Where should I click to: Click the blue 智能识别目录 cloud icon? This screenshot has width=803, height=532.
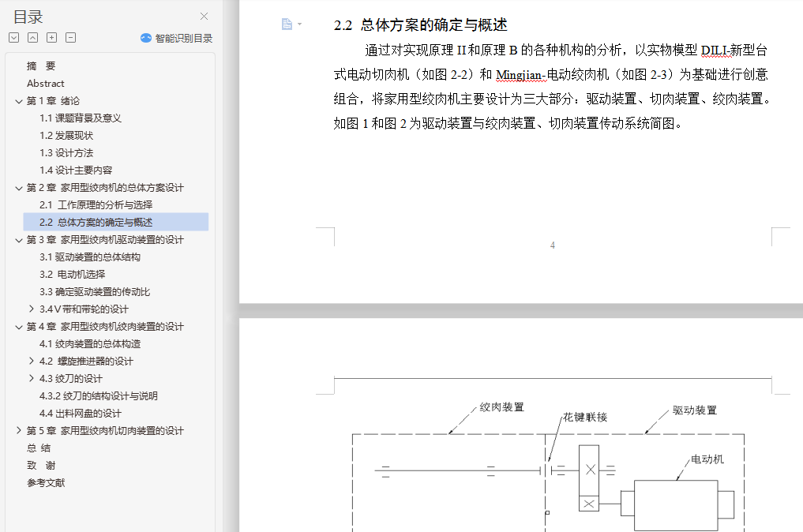click(x=146, y=38)
